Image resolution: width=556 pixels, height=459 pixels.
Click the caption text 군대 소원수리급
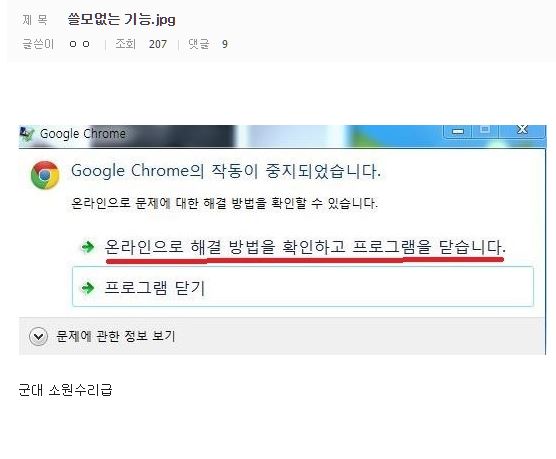tap(65, 390)
